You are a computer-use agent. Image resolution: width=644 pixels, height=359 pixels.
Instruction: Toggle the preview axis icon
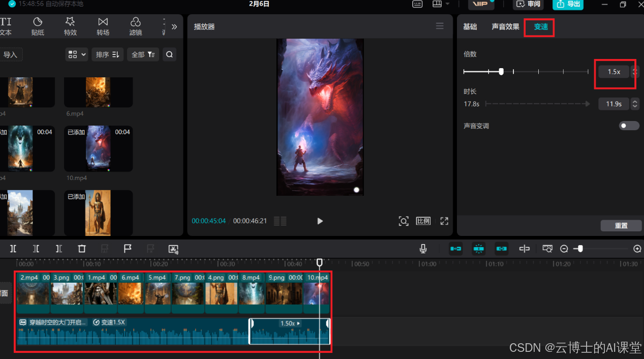[525, 249]
